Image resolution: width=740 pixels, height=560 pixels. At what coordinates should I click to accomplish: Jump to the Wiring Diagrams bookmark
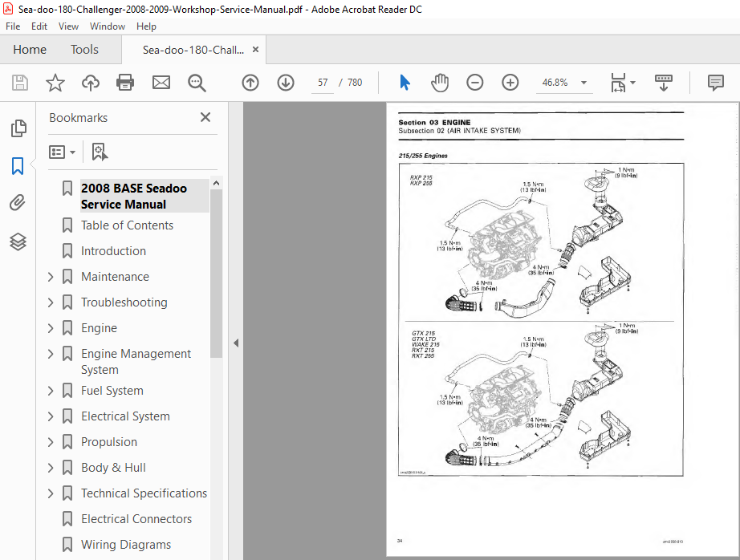126,545
